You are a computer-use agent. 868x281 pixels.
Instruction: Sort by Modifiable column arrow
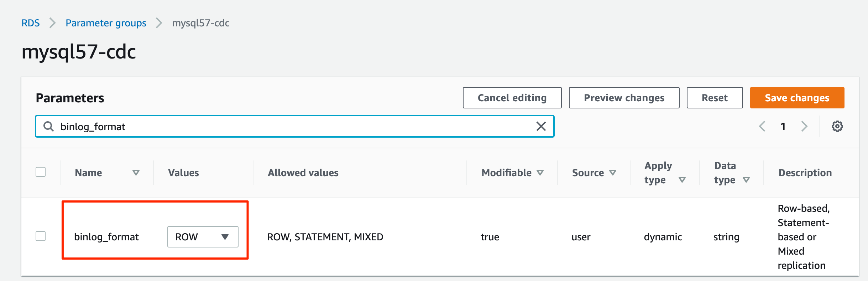click(540, 173)
